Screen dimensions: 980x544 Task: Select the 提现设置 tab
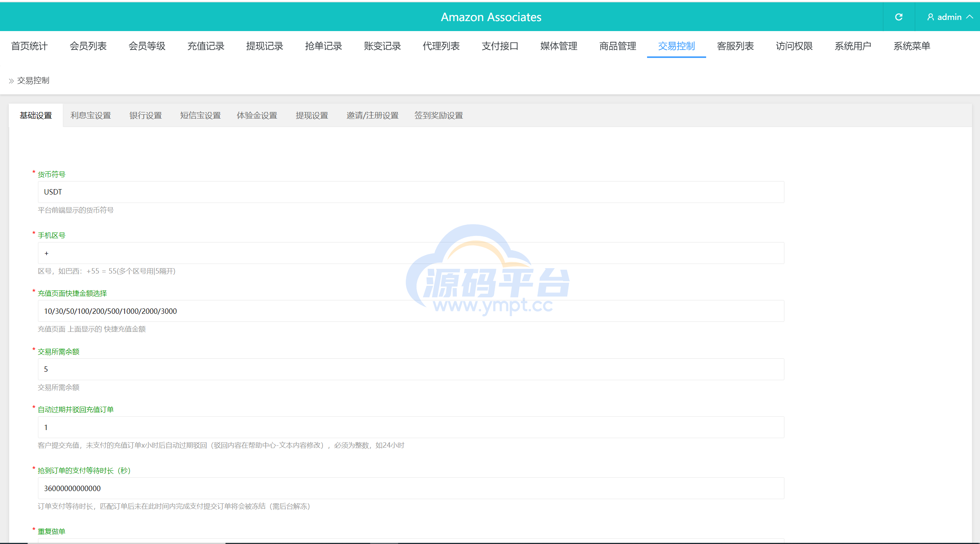[312, 115]
